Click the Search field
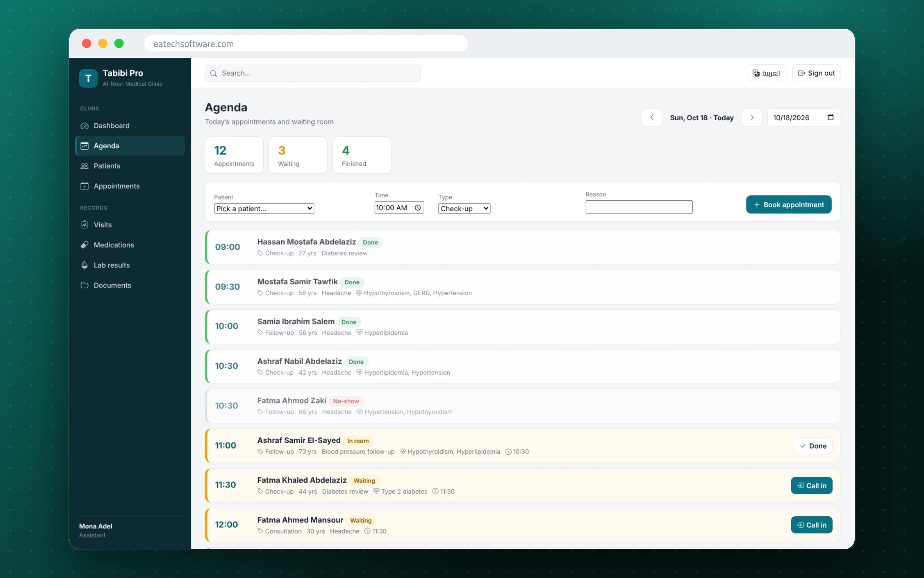This screenshot has width=924, height=578. 313,73
